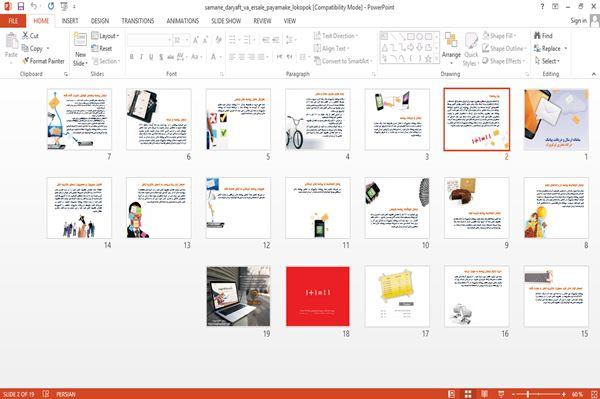Select slide 4 thumbnail with bicycle
This screenshot has width=600, height=399.
(x=318, y=119)
